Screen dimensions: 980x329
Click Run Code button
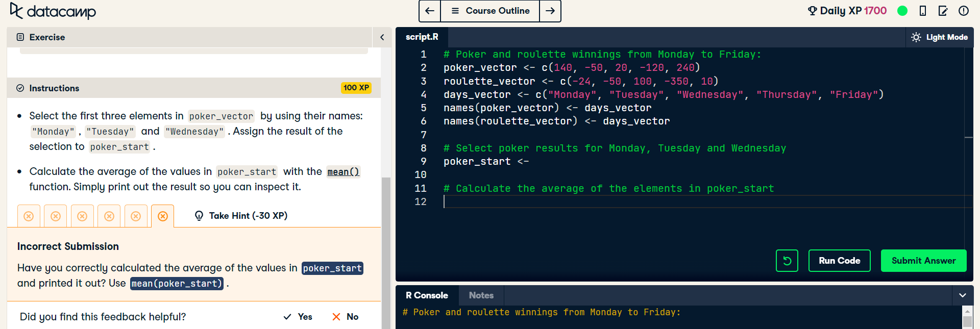coord(840,261)
